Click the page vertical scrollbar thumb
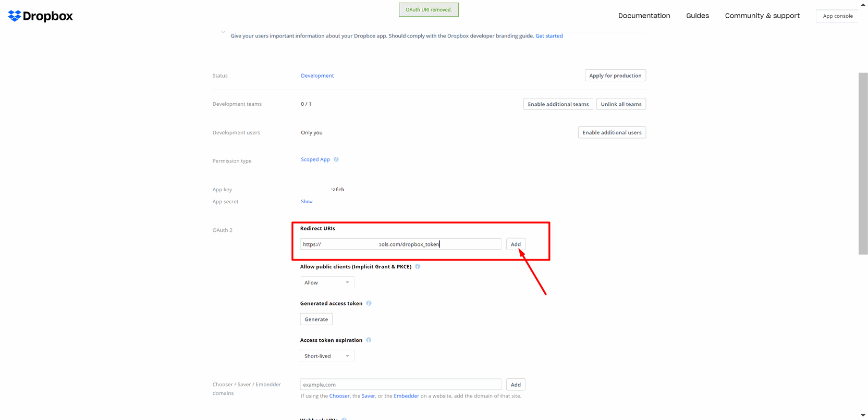868x420 pixels. pyautogui.click(x=863, y=164)
